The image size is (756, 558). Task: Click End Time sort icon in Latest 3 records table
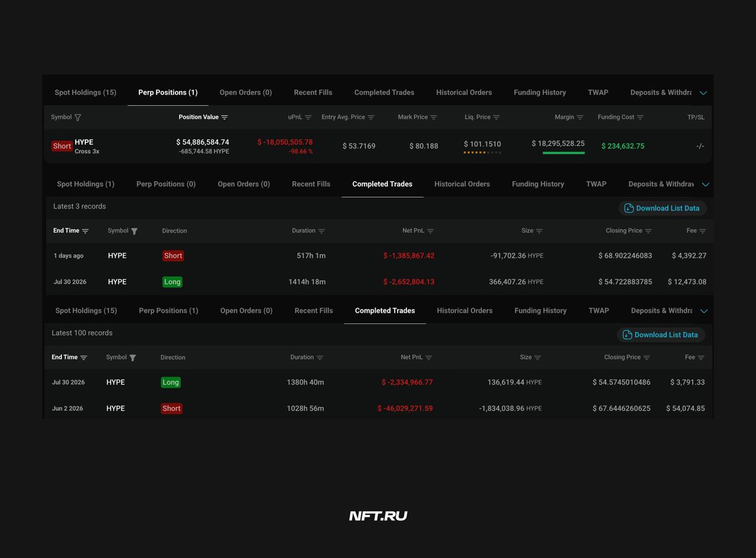[85, 231]
